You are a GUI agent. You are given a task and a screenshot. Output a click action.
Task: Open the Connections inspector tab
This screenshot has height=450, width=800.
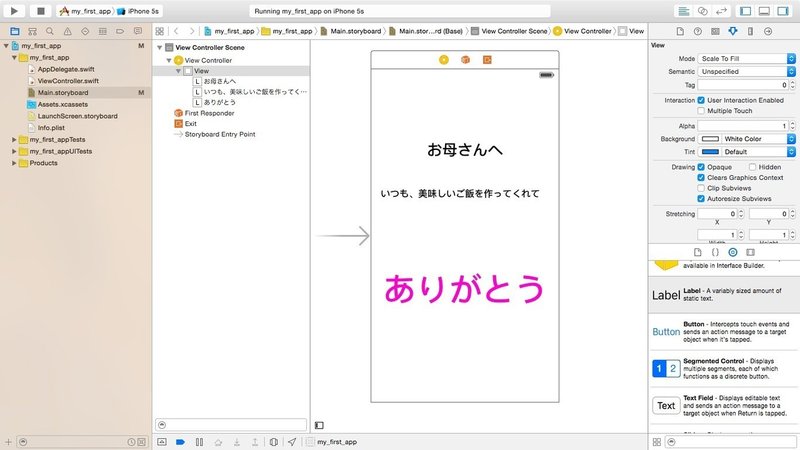tap(768, 31)
